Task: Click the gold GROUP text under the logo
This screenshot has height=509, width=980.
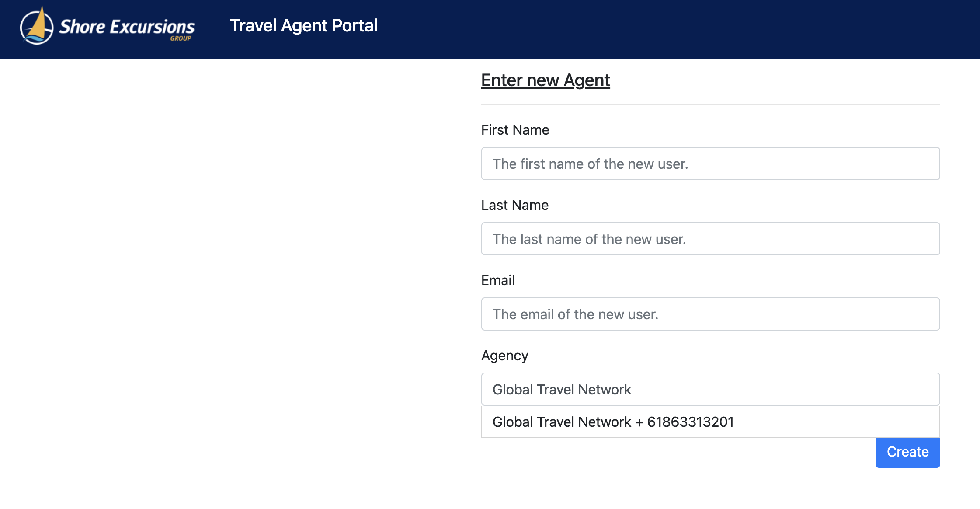Action: click(181, 38)
